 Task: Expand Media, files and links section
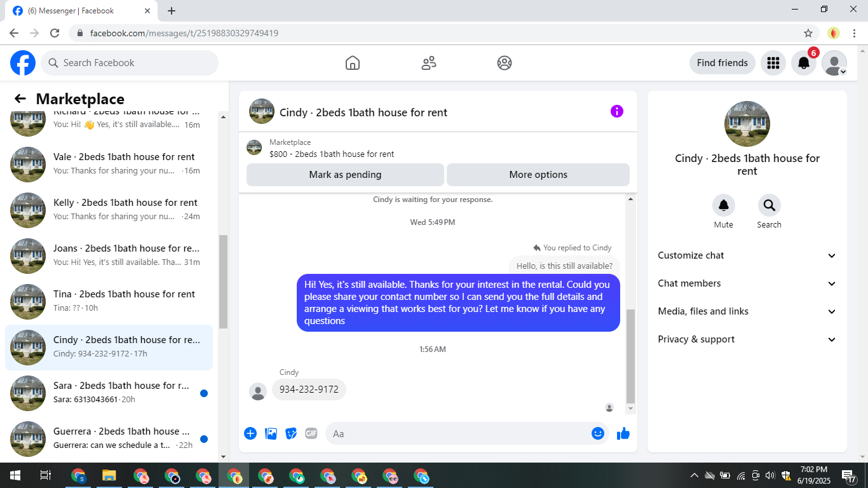[747, 311]
